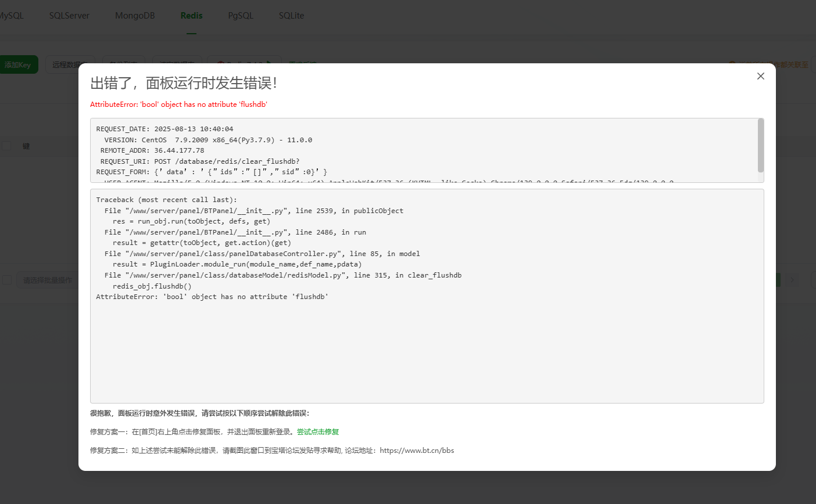Select the Redis tab
Screen dimensions: 816x504
191,16
